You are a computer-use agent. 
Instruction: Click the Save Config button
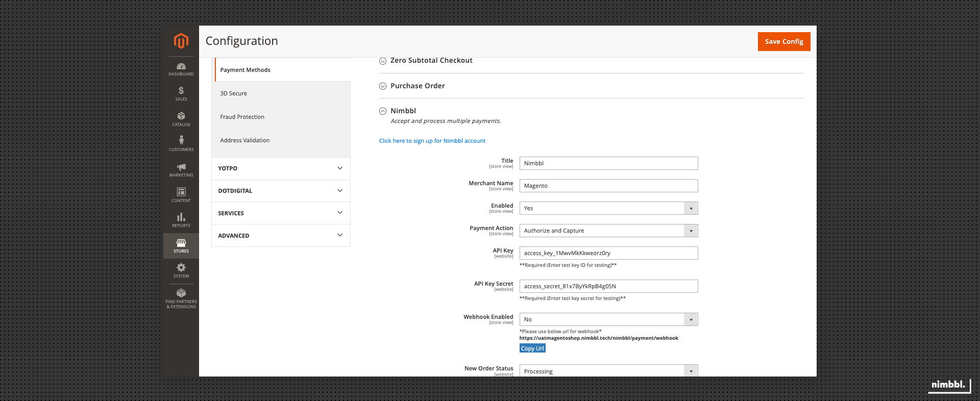coord(784,42)
